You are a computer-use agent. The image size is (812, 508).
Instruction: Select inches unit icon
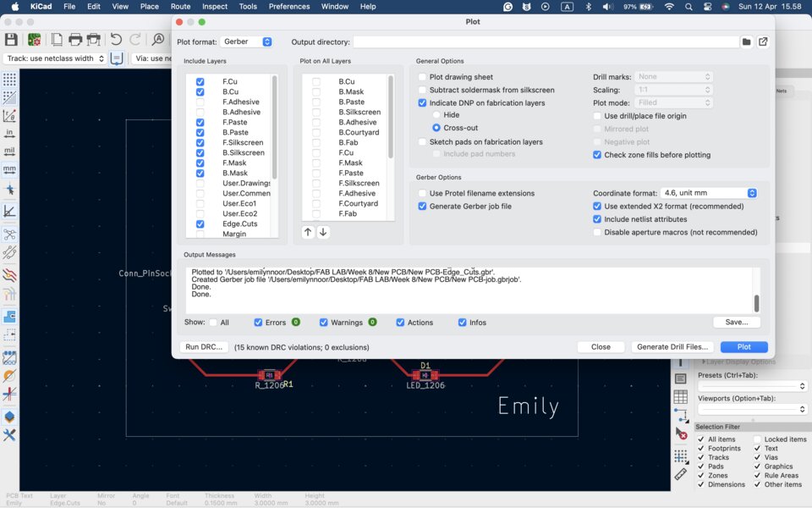click(9, 133)
